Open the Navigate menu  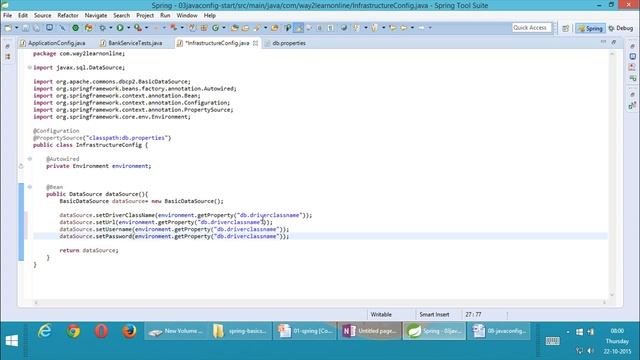(x=96, y=16)
